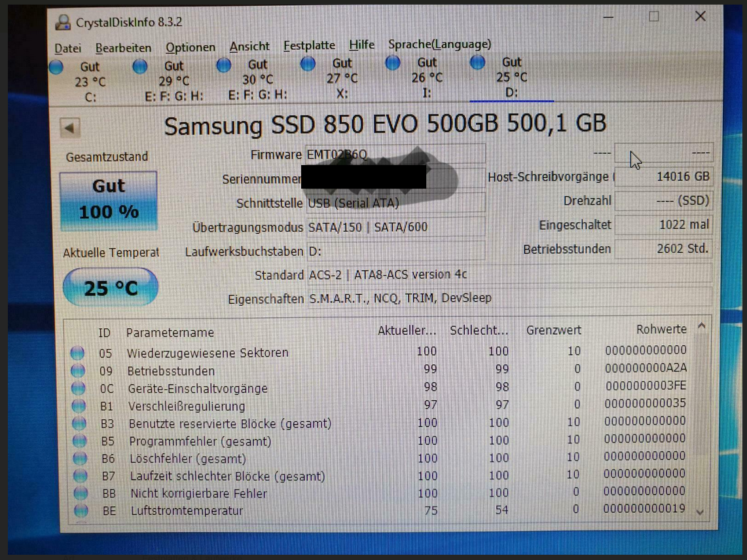The width and height of the screenshot is (747, 560).
Task: Maximize the CrystalDiskInfo window
Action: 654,16
